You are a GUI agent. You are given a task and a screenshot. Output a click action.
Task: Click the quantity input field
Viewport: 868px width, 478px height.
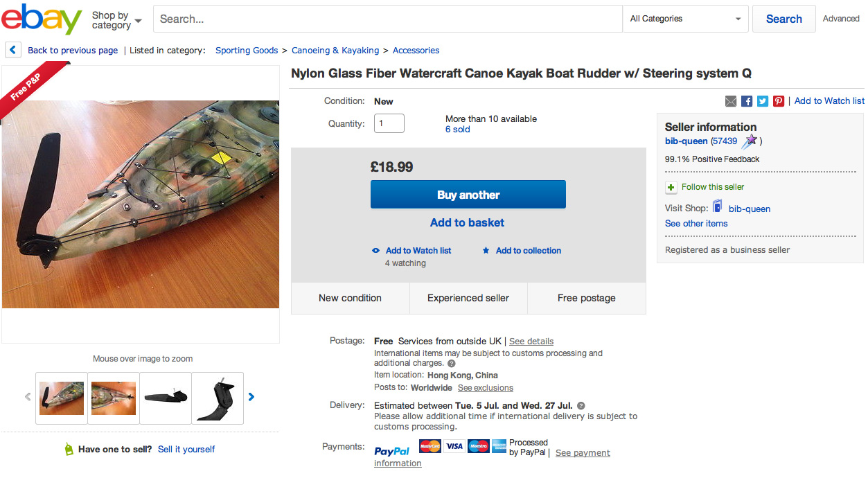pyautogui.click(x=389, y=123)
